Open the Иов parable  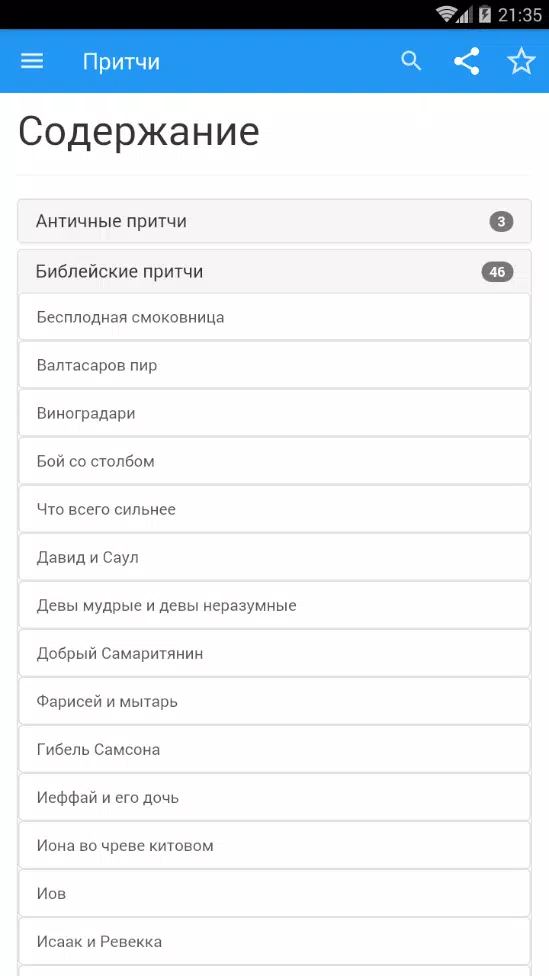(274, 893)
